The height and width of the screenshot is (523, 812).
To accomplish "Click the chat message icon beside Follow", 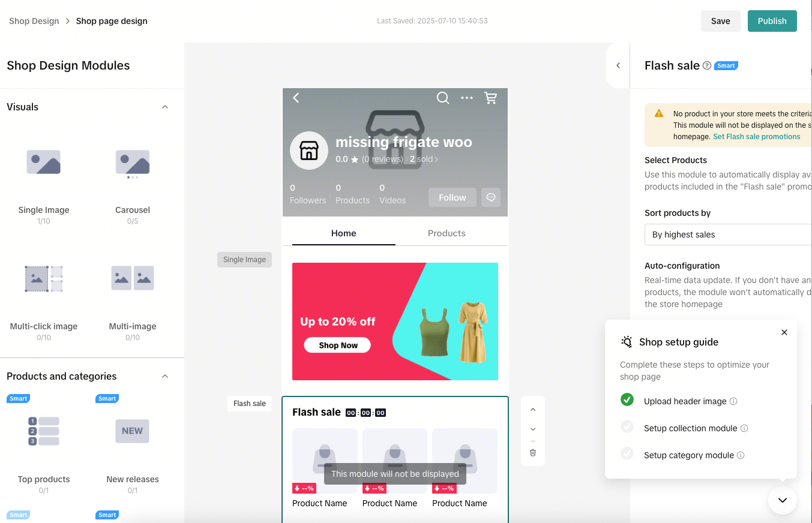I will click(x=491, y=197).
